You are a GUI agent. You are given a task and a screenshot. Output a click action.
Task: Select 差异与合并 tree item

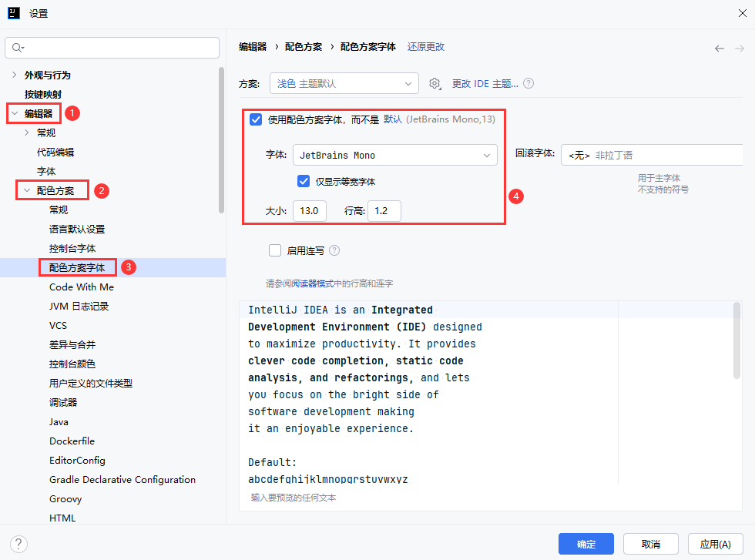72,345
